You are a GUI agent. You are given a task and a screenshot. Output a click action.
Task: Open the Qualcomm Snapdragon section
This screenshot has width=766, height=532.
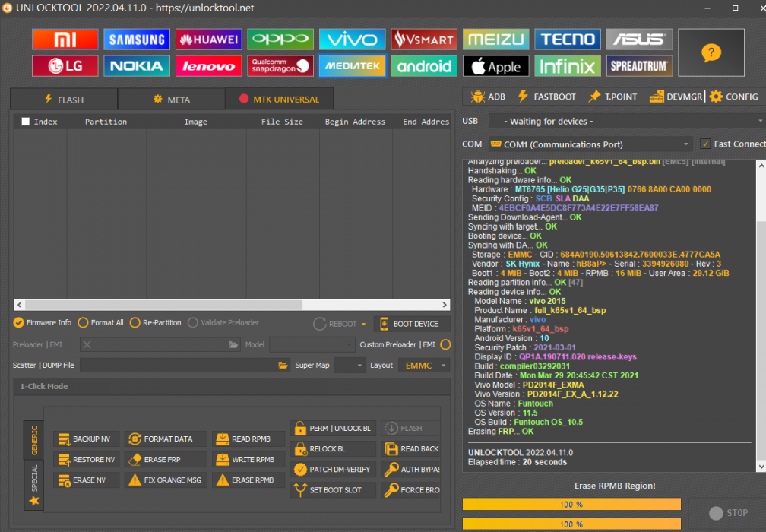[280, 66]
